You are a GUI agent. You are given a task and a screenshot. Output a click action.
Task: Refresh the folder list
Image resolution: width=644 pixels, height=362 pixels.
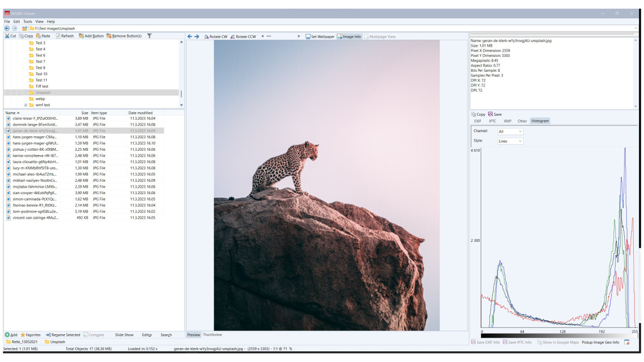pyautogui.click(x=65, y=36)
